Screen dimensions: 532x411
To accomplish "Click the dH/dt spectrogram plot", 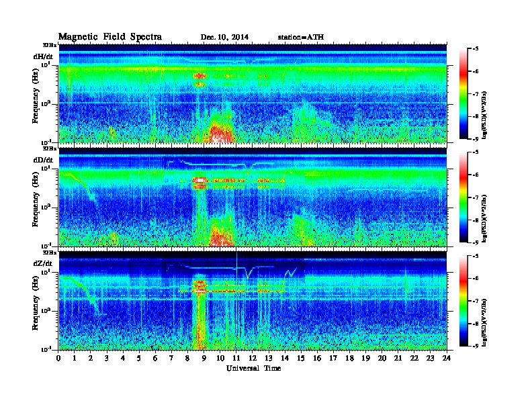I will coord(253,93).
